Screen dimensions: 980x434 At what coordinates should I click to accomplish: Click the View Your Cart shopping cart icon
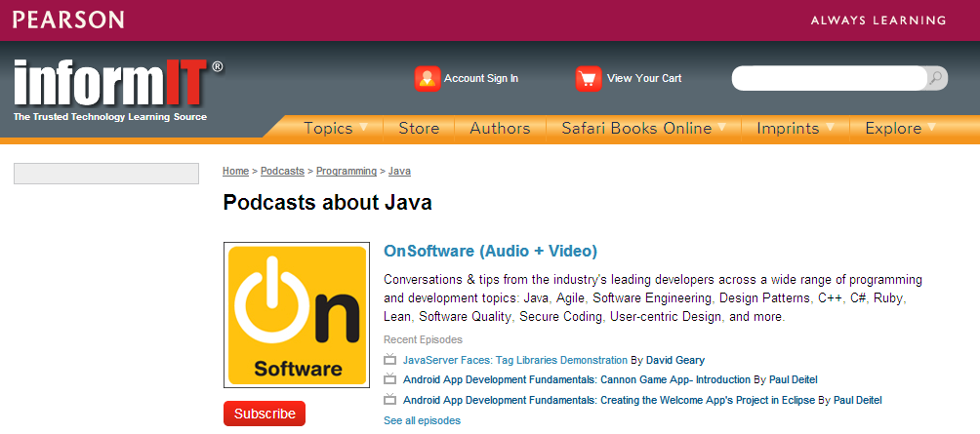tap(588, 79)
